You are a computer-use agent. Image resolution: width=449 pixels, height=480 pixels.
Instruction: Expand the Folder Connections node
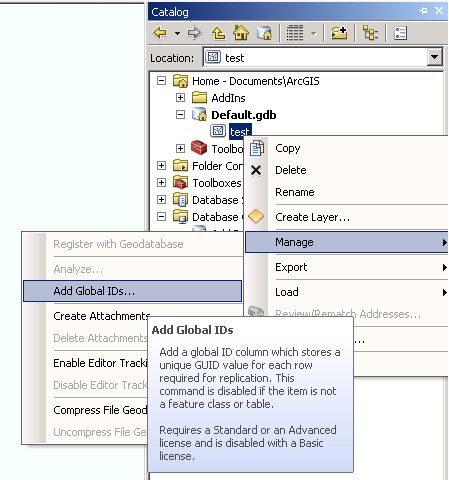[x=161, y=166]
